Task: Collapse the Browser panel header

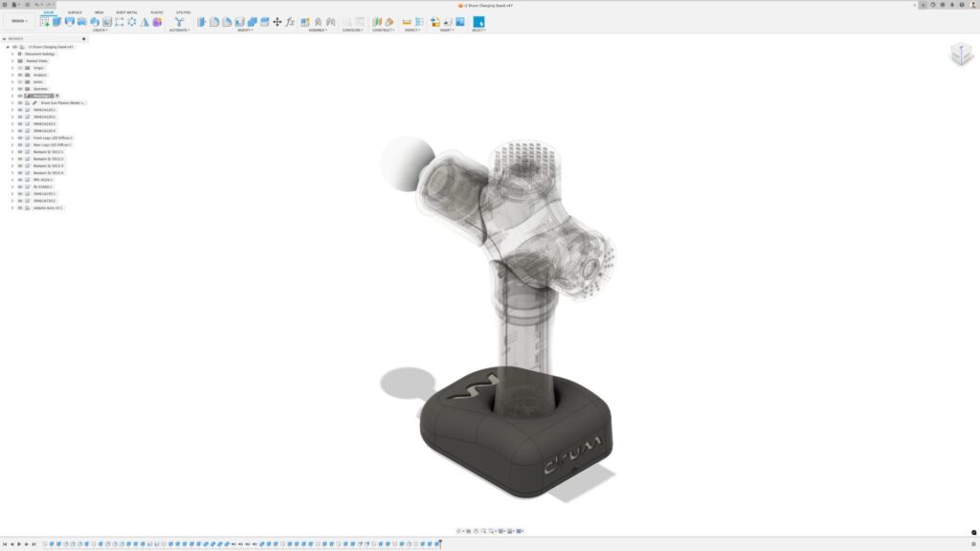Action: click(x=5, y=38)
